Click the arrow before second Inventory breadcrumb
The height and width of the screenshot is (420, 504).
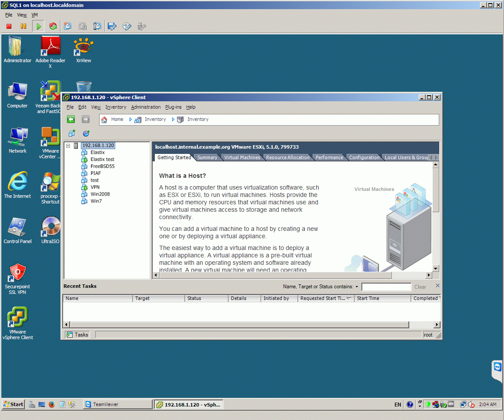173,119
